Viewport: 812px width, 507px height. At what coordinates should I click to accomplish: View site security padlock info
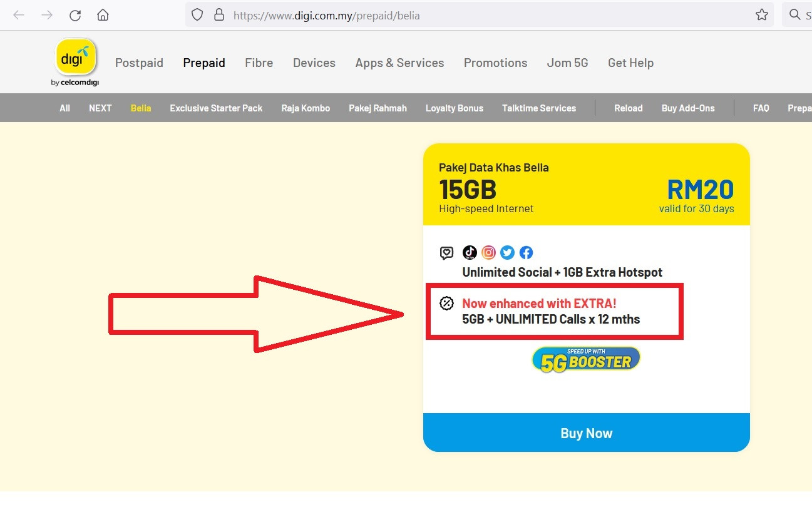point(218,15)
